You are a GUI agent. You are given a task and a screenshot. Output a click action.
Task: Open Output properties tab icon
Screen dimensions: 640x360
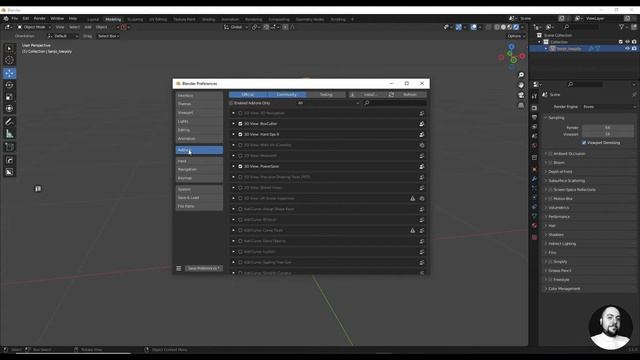pos(534,117)
